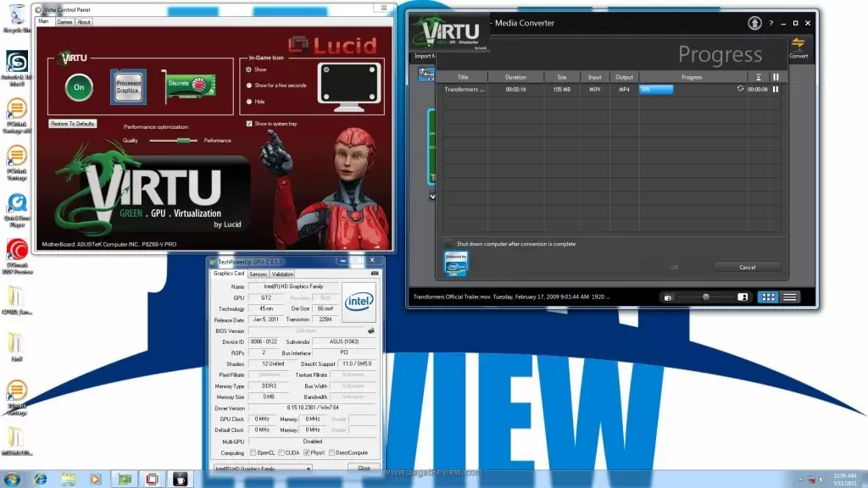868x488 pixels.
Task: Click the Enhanced for Intel badge
Action: pos(455,264)
